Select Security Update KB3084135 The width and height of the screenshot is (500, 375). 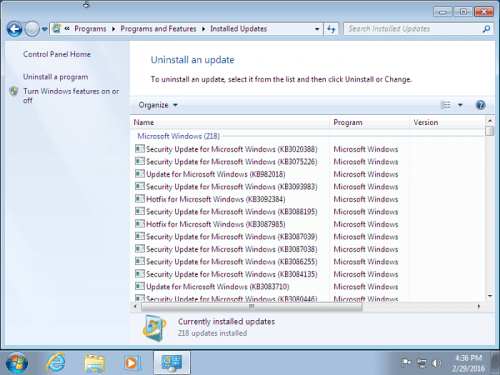coord(232,274)
